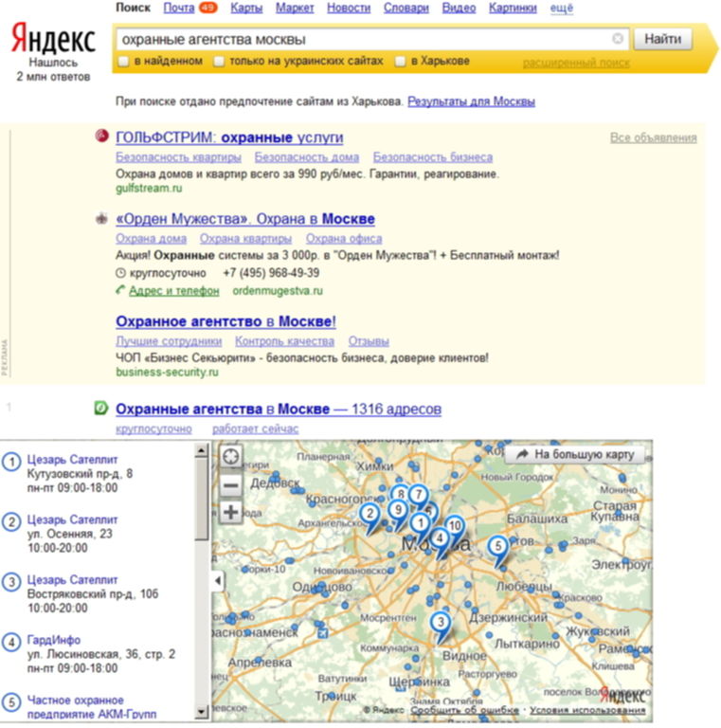Open the 'ещё' more services menu

[562, 8]
